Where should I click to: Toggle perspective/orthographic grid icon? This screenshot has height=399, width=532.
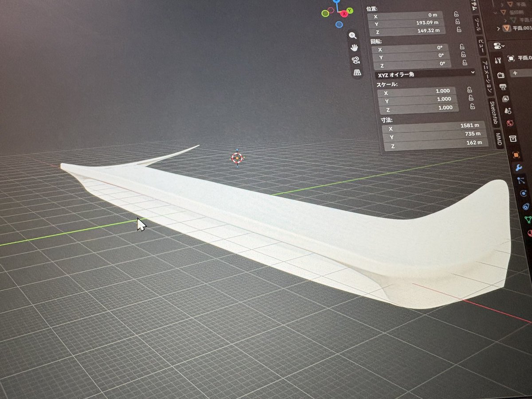pos(357,72)
